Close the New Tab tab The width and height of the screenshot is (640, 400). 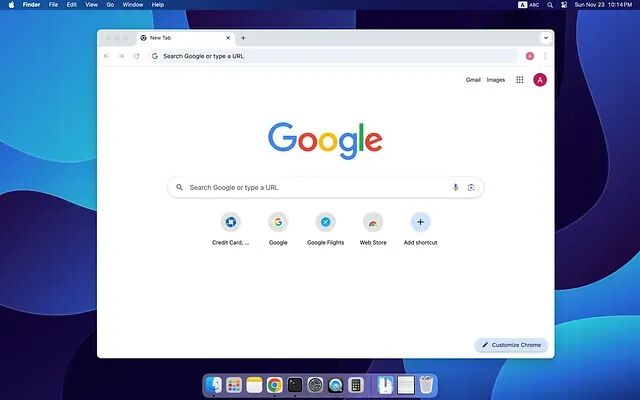[228, 38]
